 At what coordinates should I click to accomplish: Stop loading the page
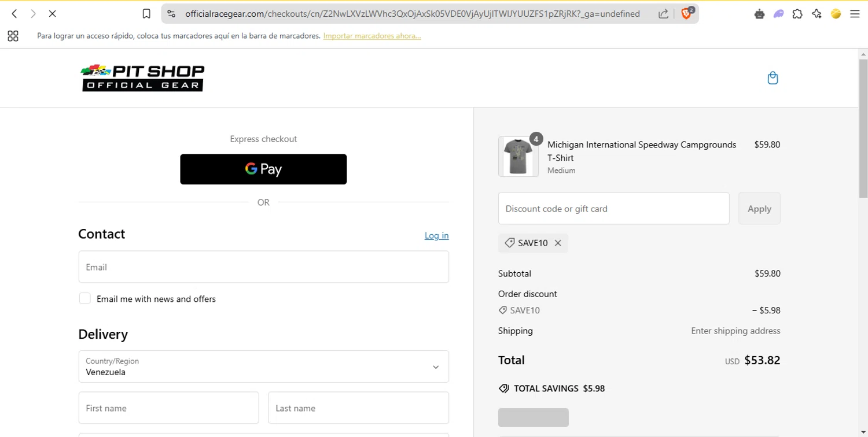[x=52, y=13]
